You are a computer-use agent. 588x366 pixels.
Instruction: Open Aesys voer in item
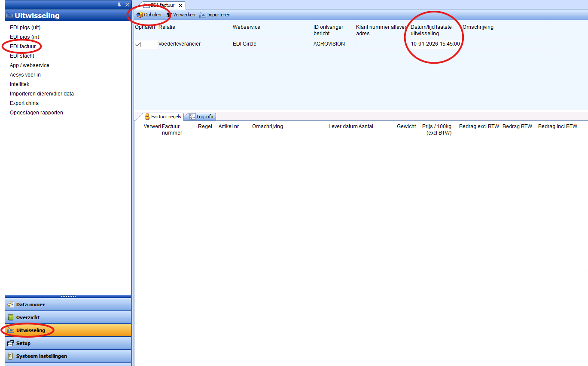point(25,75)
